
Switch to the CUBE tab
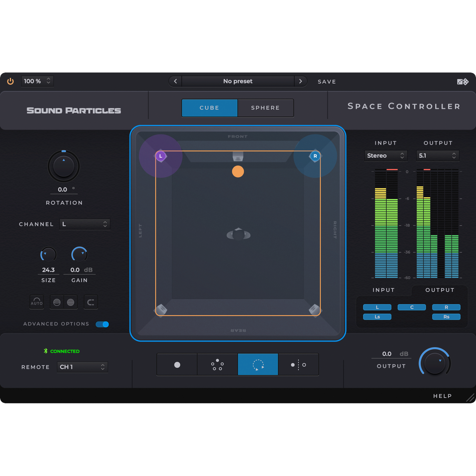tap(210, 108)
